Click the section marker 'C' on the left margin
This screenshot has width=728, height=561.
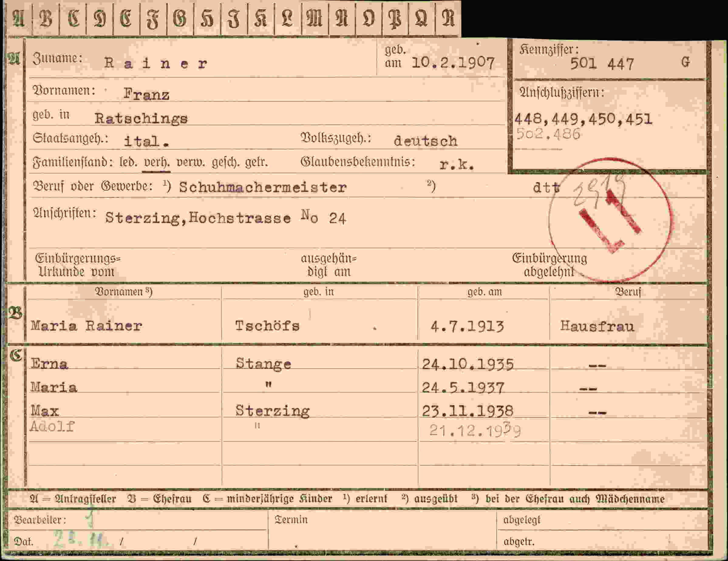click(x=16, y=356)
